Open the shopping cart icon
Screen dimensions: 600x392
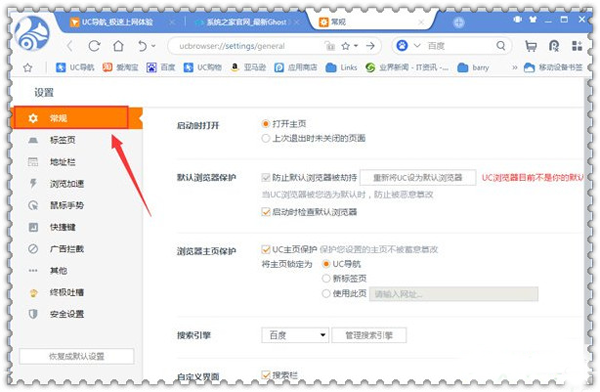(531, 46)
